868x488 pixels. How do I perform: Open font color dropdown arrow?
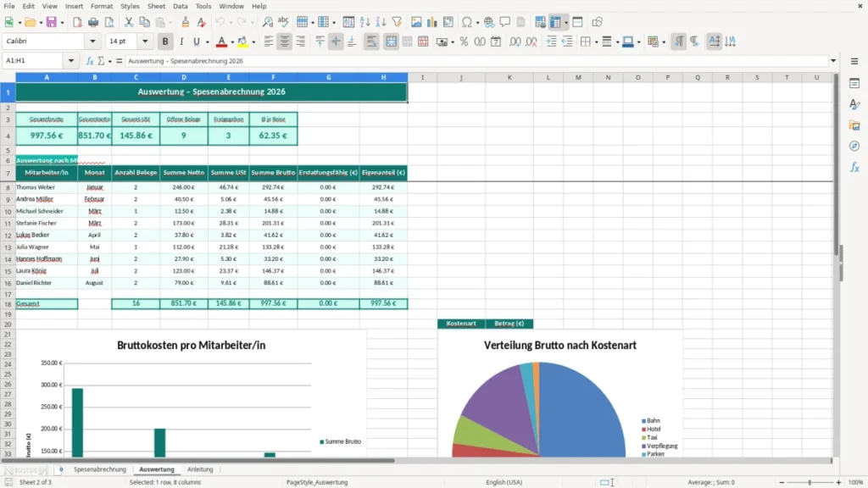tap(232, 42)
